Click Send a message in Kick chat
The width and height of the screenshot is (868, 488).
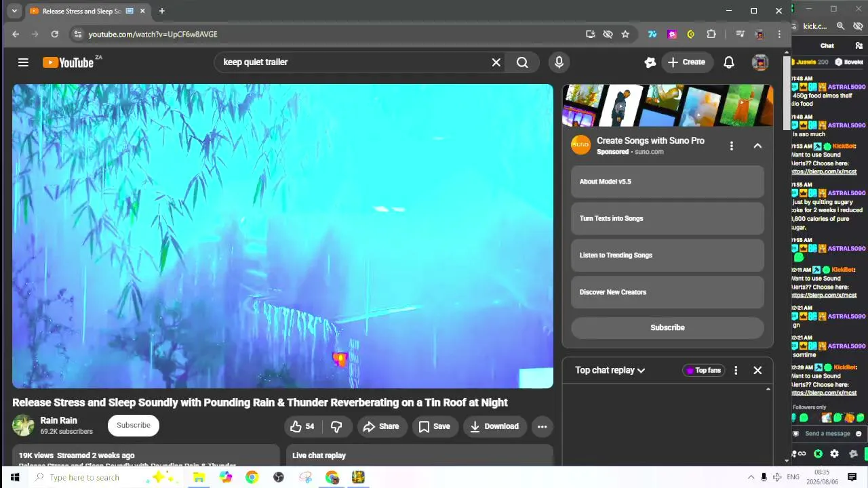point(827,434)
